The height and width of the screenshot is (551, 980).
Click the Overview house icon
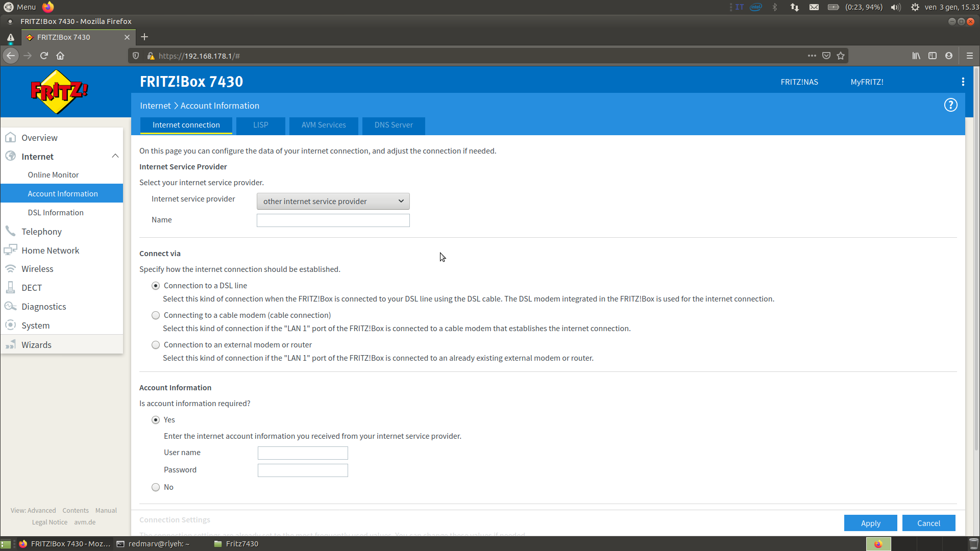(x=11, y=138)
